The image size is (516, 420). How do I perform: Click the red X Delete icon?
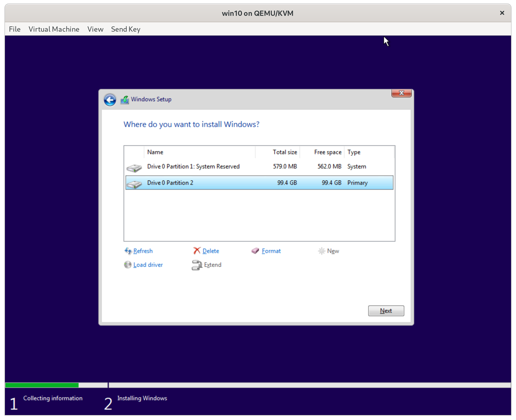196,251
